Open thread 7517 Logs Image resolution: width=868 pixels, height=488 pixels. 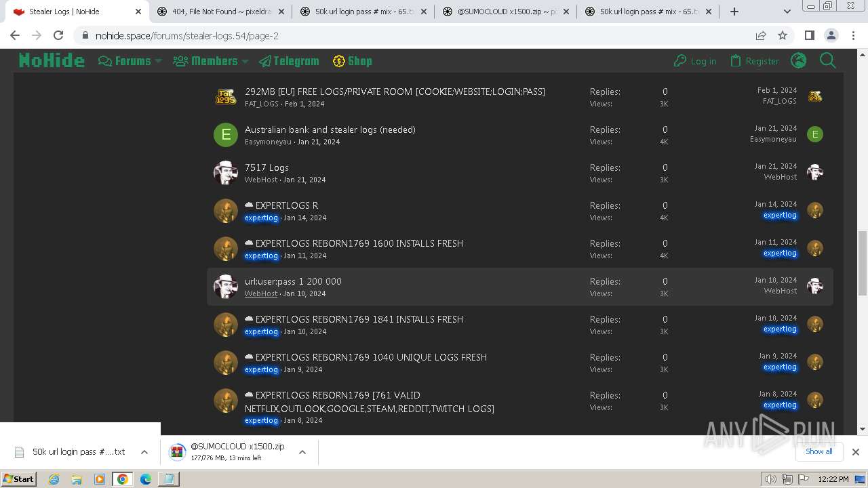[267, 167]
